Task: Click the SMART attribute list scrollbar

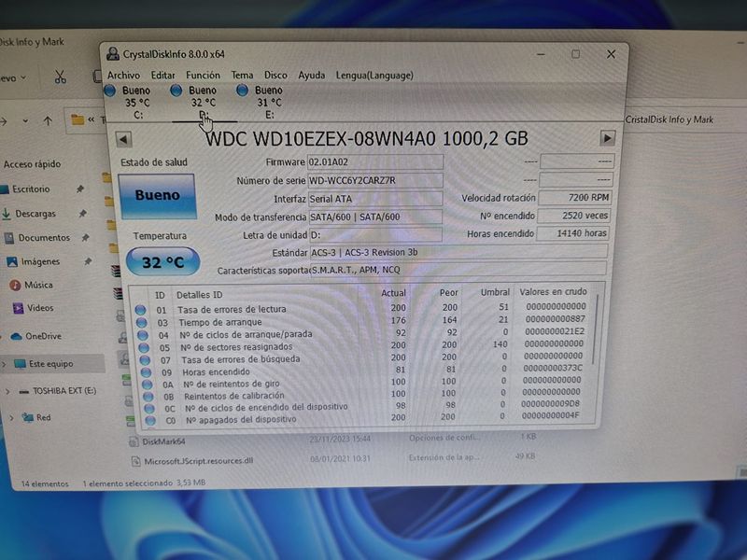Action: 595,329
